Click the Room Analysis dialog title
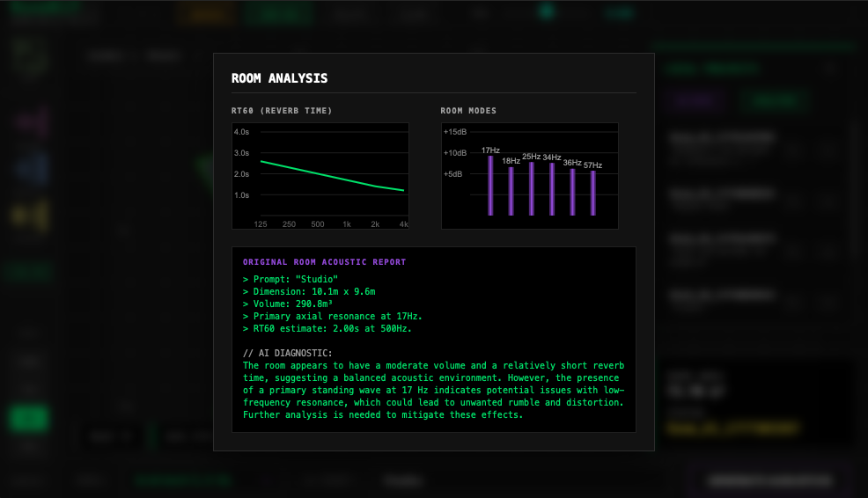 point(279,78)
